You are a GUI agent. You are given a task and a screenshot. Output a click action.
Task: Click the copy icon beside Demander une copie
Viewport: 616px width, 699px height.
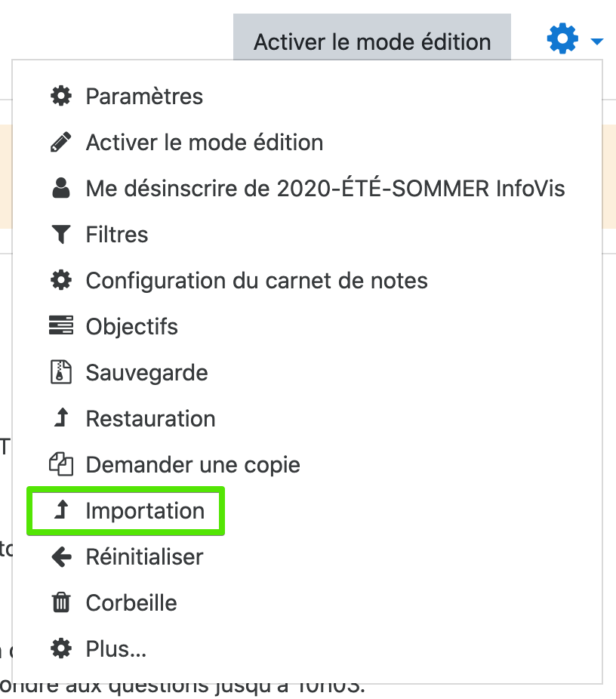click(x=61, y=465)
